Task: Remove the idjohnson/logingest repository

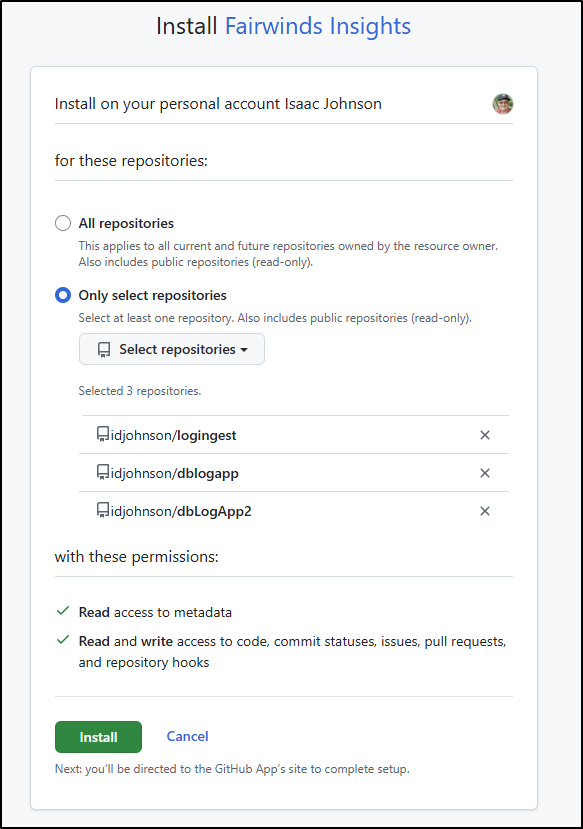Action: tap(485, 435)
